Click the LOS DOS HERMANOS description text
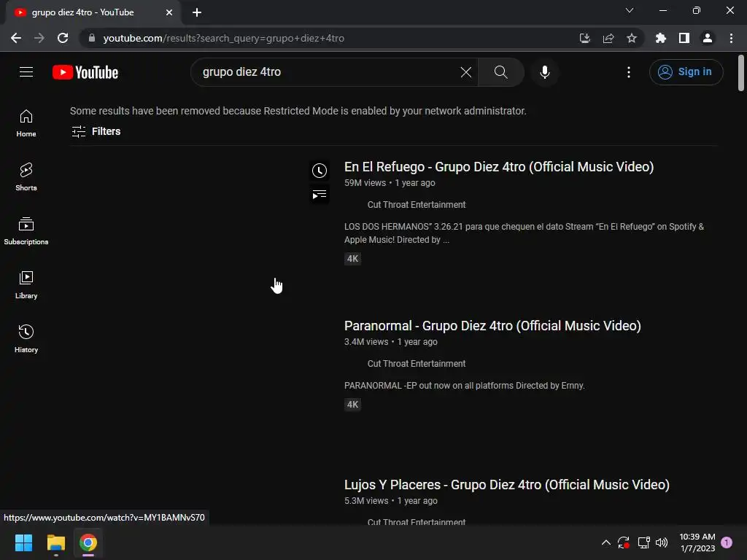This screenshot has width=747, height=560. click(x=524, y=233)
